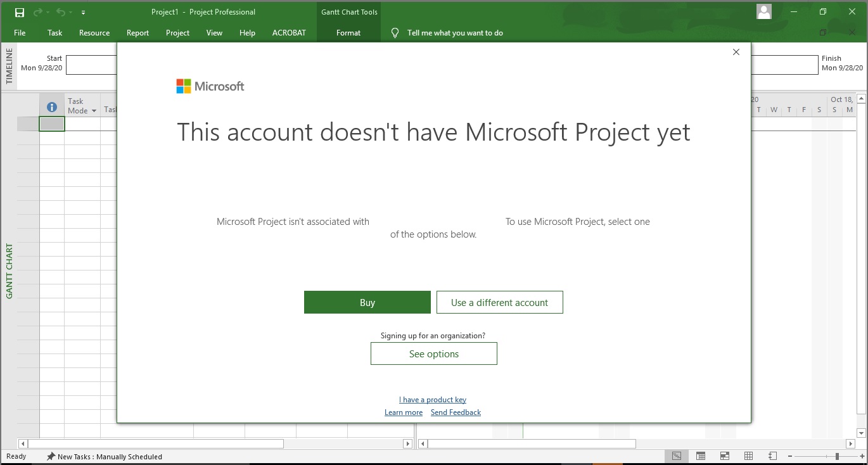Screen dimensions: 868x465
Task: Open the Project ribbon tab
Action: coord(177,33)
